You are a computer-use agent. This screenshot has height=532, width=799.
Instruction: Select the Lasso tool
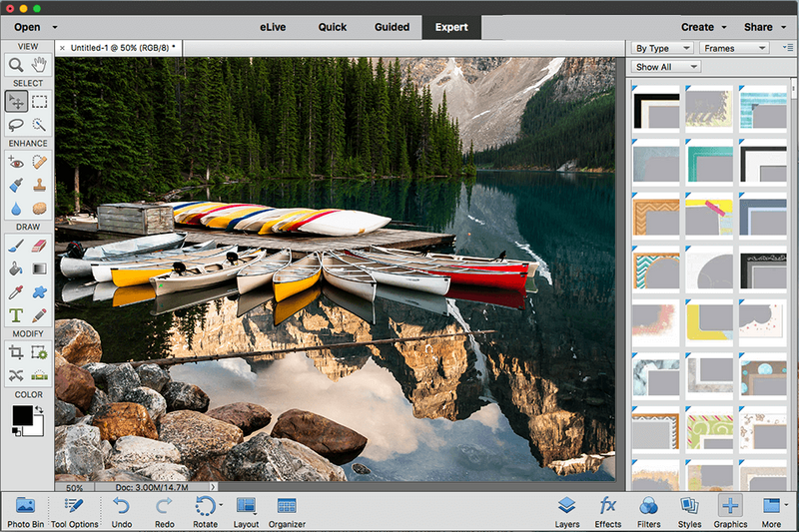(16, 125)
